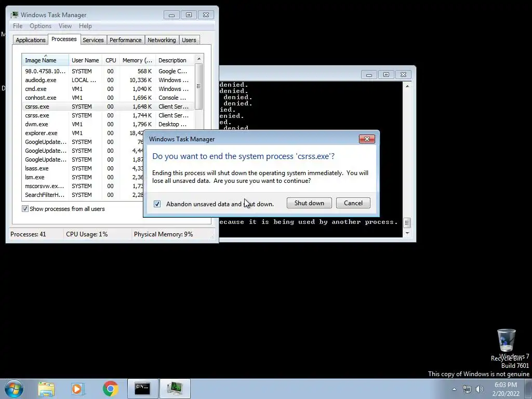Click the network icon in system tray
The height and width of the screenshot is (399, 532).
click(x=467, y=389)
